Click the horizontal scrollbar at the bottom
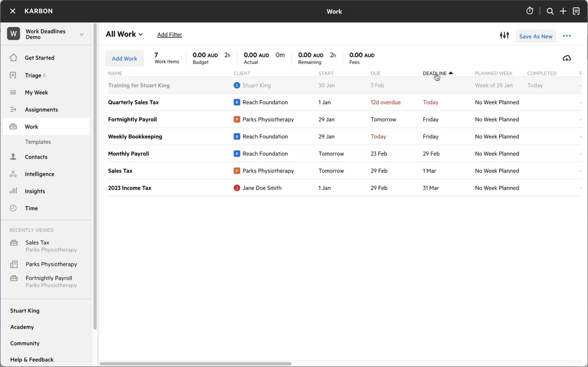The width and height of the screenshot is (588, 367). (196, 364)
